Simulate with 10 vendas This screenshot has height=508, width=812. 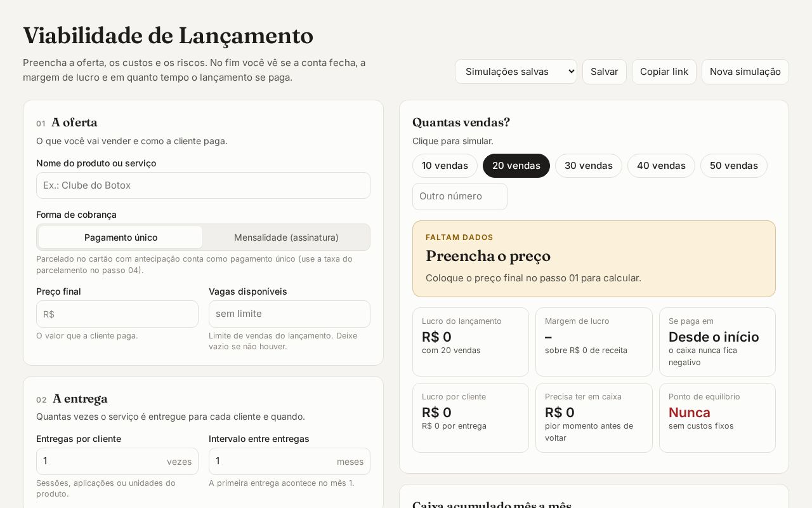(445, 166)
